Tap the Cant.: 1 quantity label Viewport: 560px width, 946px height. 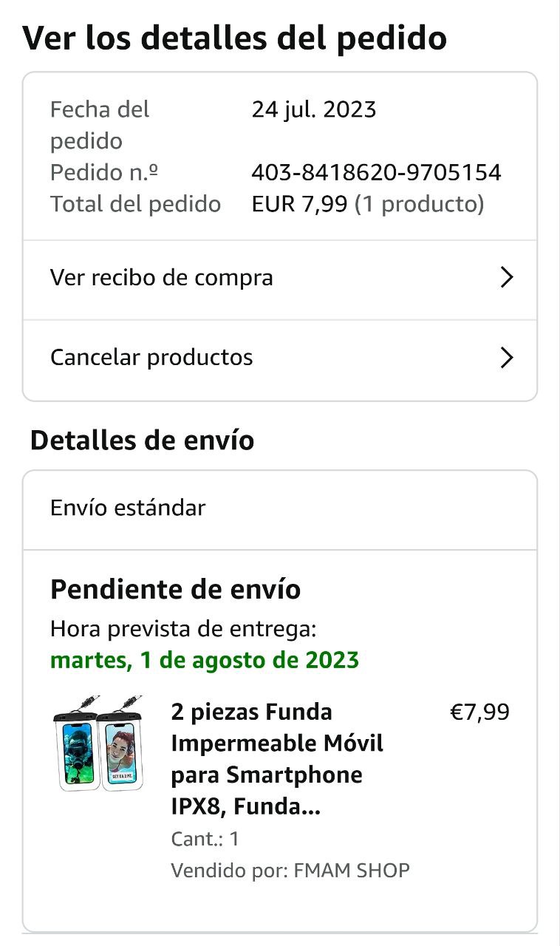click(x=205, y=839)
